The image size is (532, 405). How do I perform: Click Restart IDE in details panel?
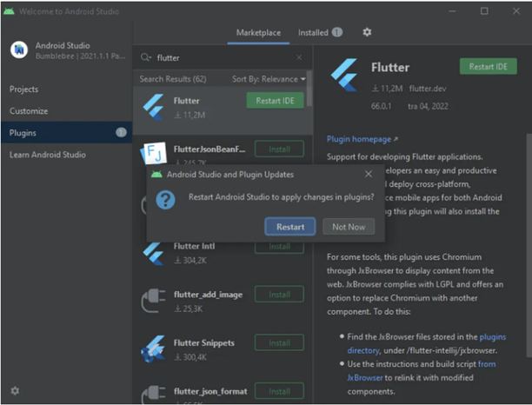click(489, 66)
